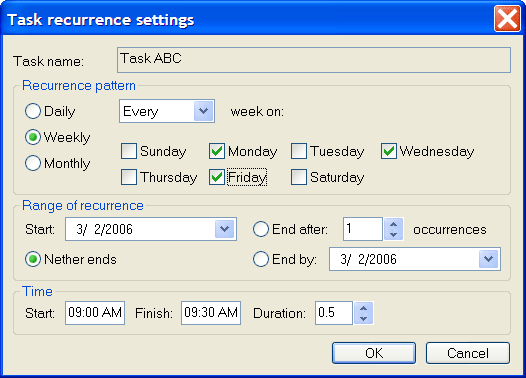
Task: Enable the Tuesday checkbox
Action: coord(299,151)
